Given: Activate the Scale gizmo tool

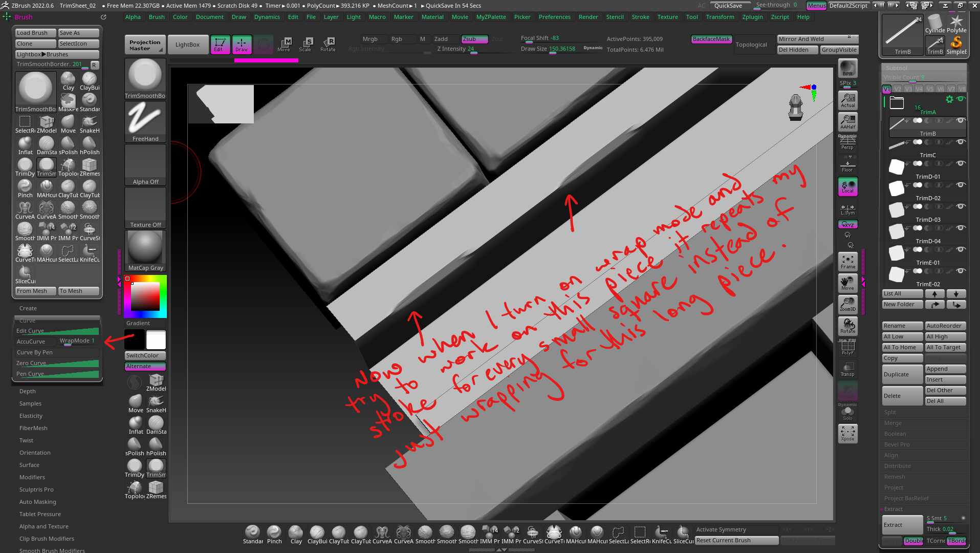Looking at the screenshot, I should (306, 45).
